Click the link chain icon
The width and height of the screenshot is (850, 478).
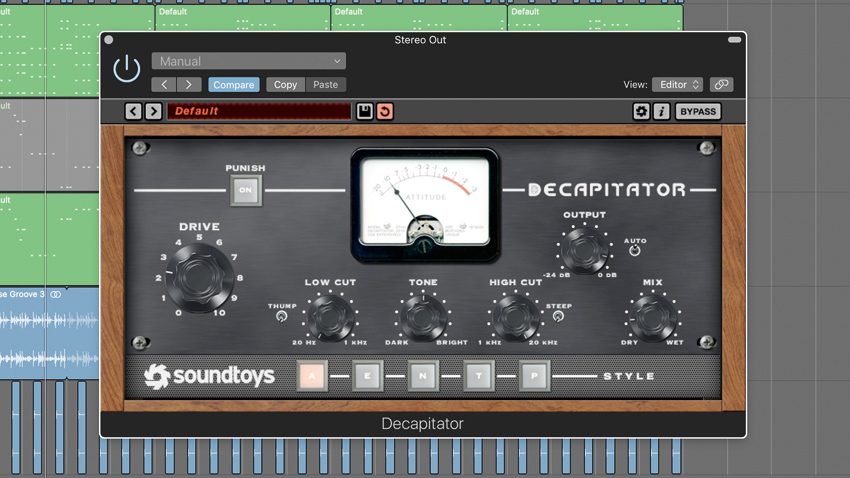721,85
